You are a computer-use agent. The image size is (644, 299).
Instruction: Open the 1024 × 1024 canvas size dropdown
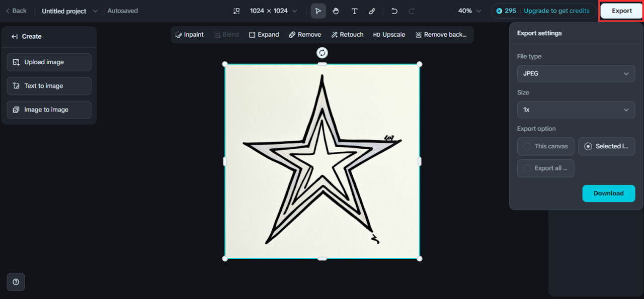[273, 11]
